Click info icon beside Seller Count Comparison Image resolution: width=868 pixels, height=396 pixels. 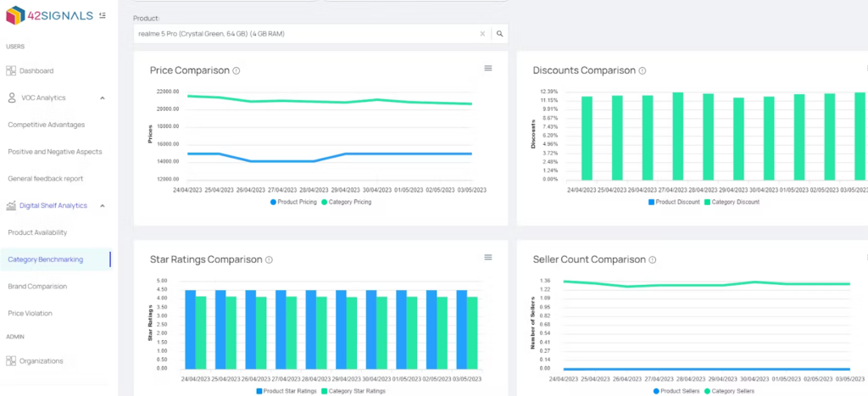[x=652, y=260]
